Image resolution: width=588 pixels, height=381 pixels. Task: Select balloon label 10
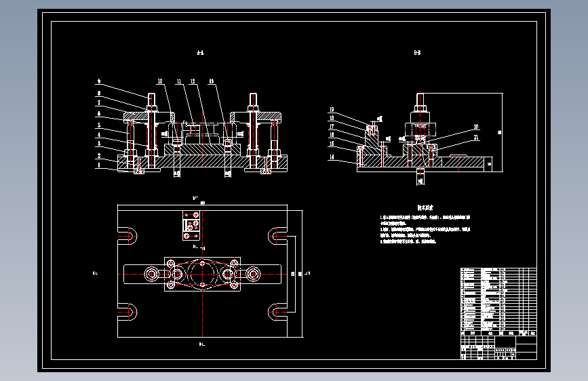click(160, 81)
